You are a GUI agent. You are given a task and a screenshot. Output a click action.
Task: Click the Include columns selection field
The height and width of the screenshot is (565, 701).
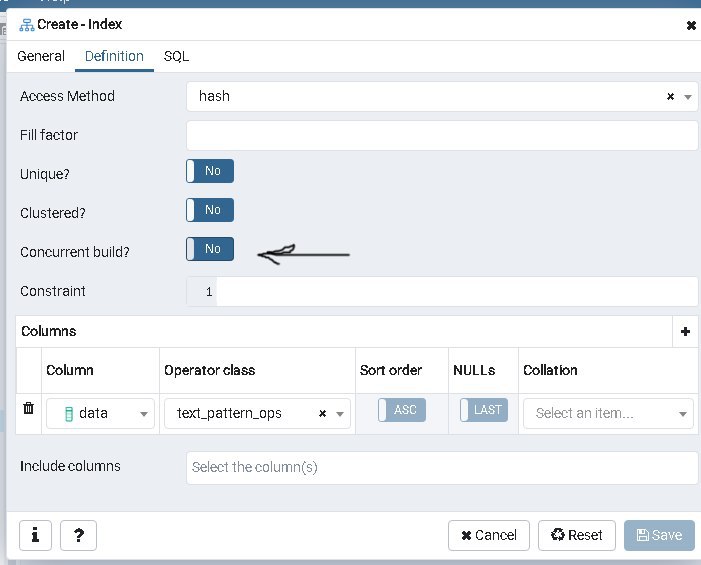pyautogui.click(x=442, y=468)
